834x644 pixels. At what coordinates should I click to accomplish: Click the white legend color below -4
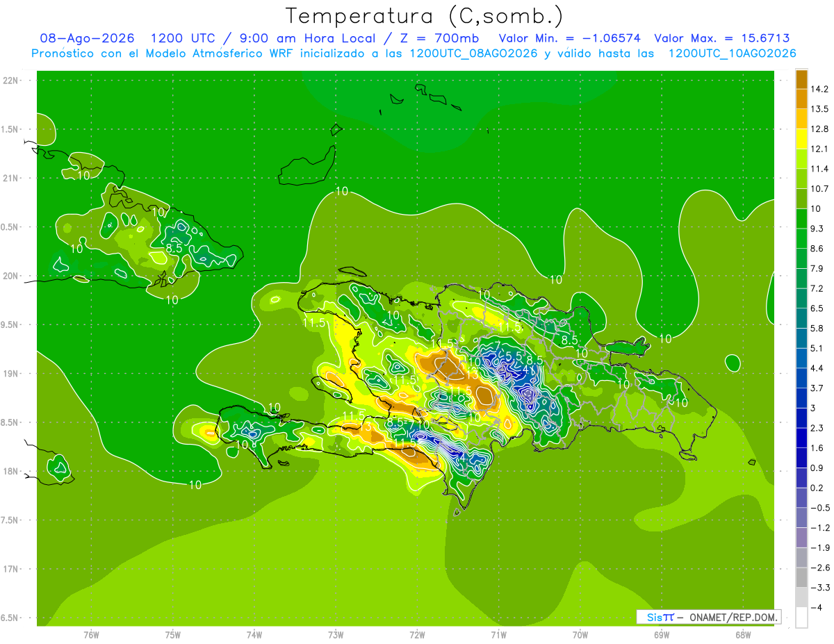[801, 618]
